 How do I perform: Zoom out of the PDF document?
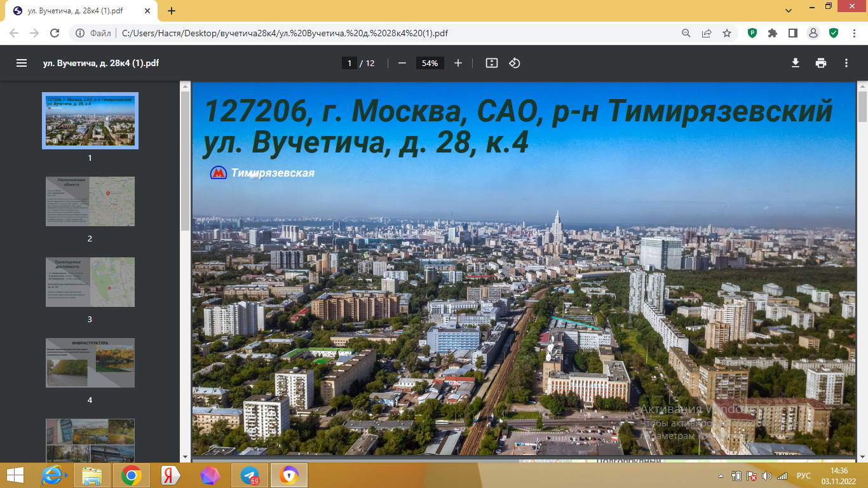click(402, 63)
